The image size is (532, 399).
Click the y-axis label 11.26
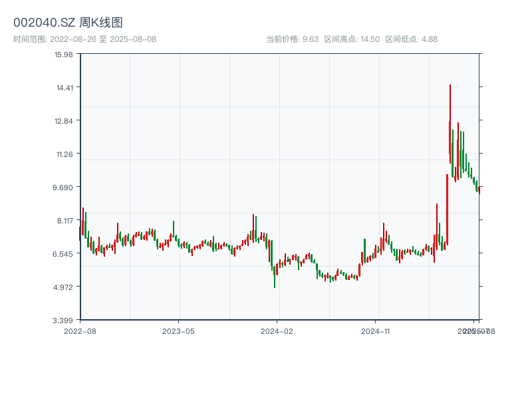[65, 155]
